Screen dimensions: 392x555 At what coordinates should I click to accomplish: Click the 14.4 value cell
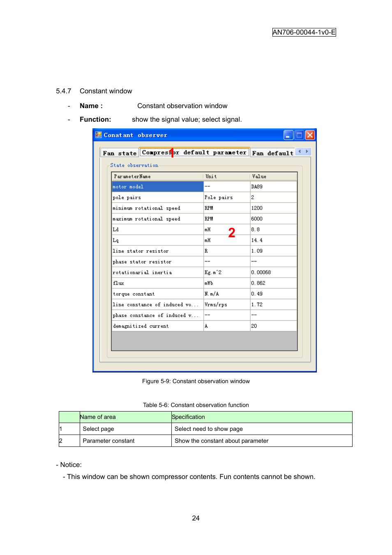click(273, 240)
